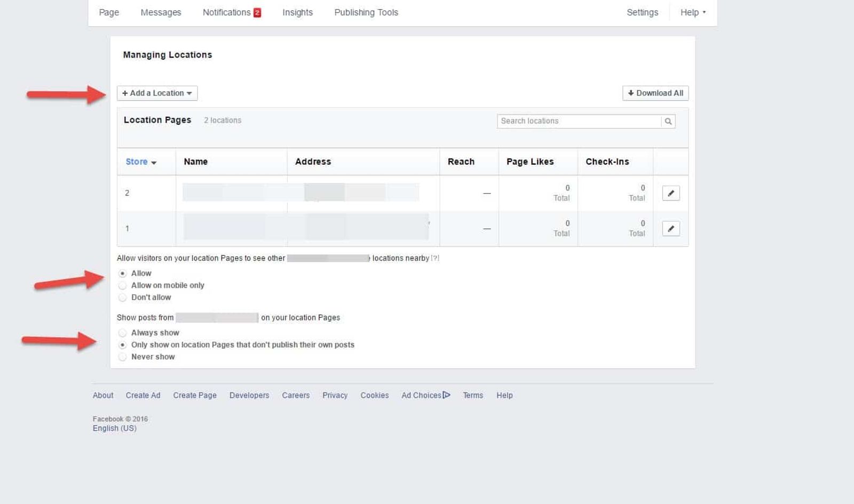Click the Ad Choices triangle icon

tap(447, 395)
